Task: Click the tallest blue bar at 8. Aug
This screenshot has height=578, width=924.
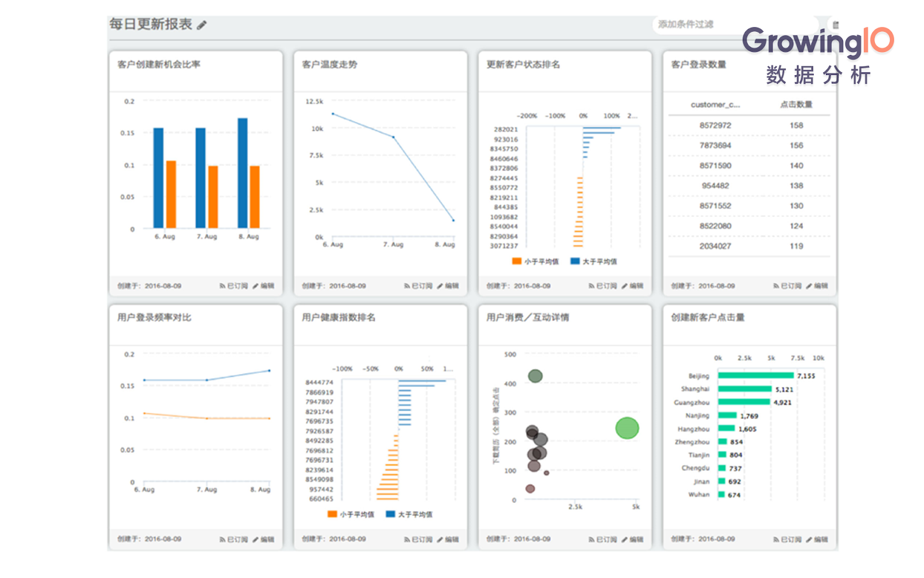Action: pyautogui.click(x=243, y=173)
